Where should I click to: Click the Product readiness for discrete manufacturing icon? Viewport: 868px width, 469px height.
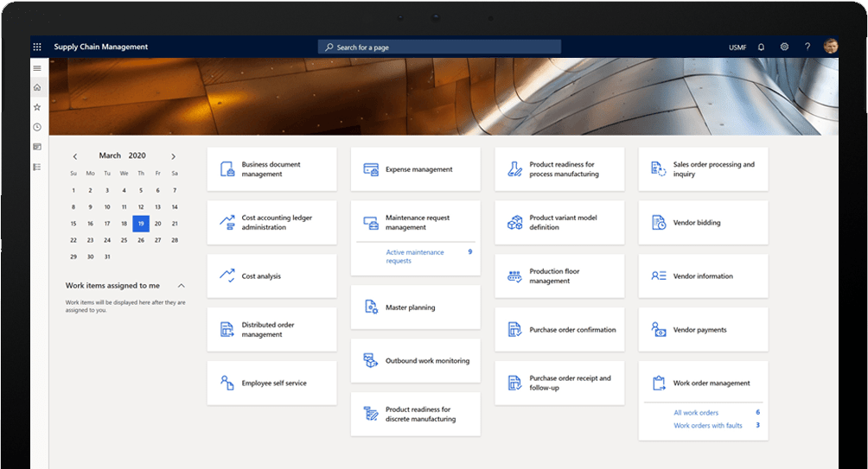(370, 413)
